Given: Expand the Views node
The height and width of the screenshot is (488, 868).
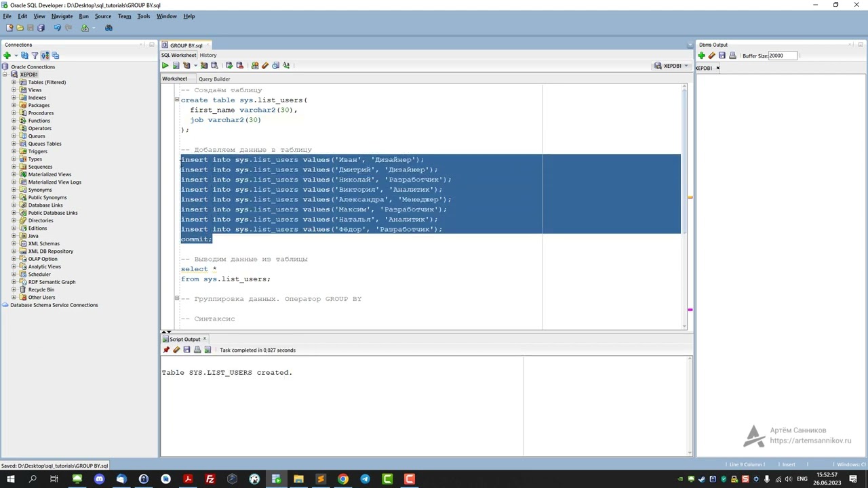Looking at the screenshot, I should [x=14, y=89].
